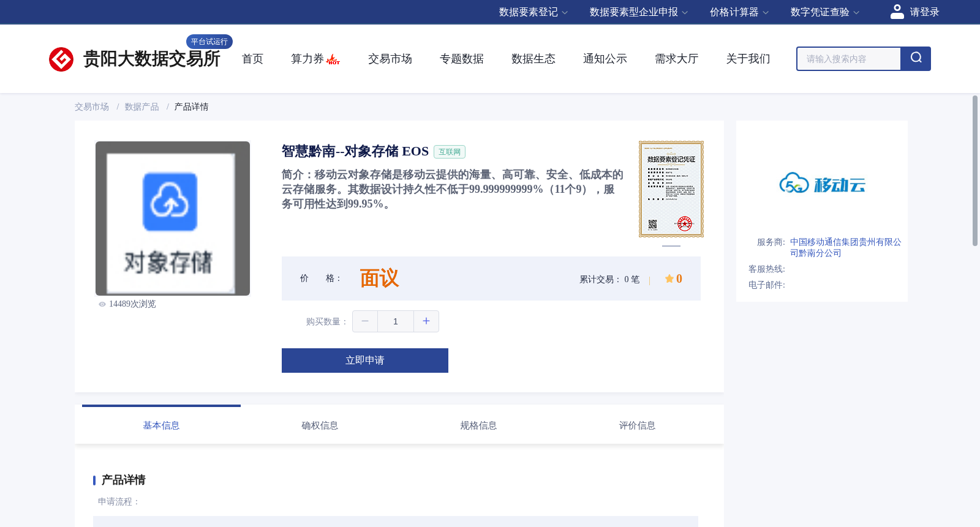Open the 首页 menu item
Viewport: 980px width, 527px height.
(x=252, y=59)
